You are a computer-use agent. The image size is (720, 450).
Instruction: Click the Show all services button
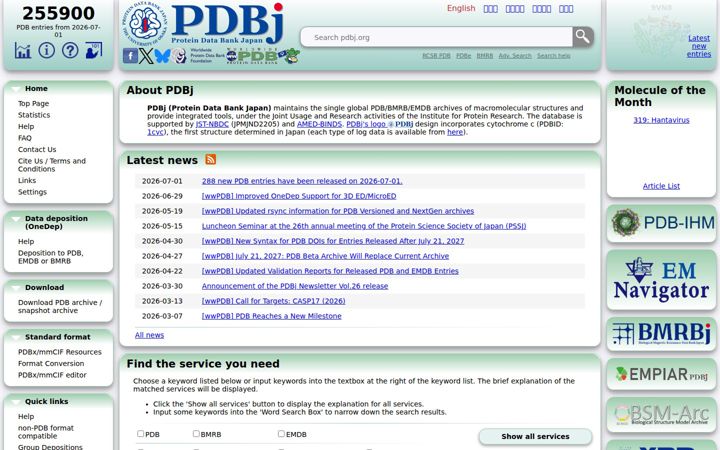coord(535,437)
